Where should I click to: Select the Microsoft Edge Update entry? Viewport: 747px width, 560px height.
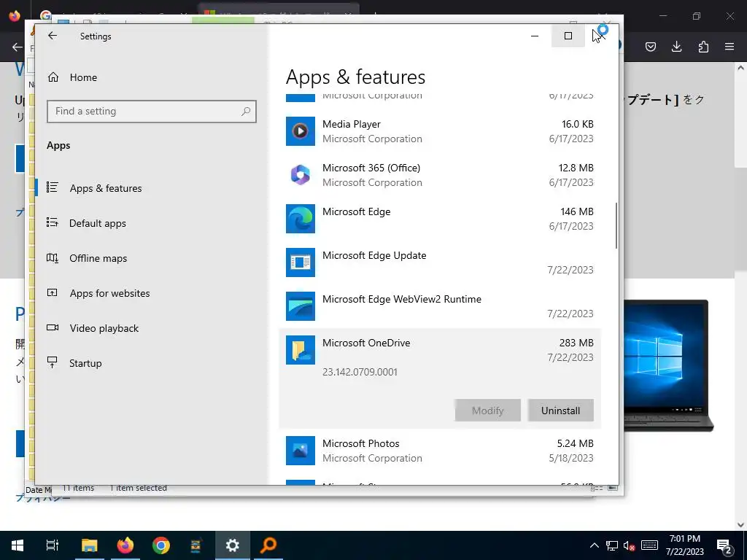pyautogui.click(x=440, y=262)
